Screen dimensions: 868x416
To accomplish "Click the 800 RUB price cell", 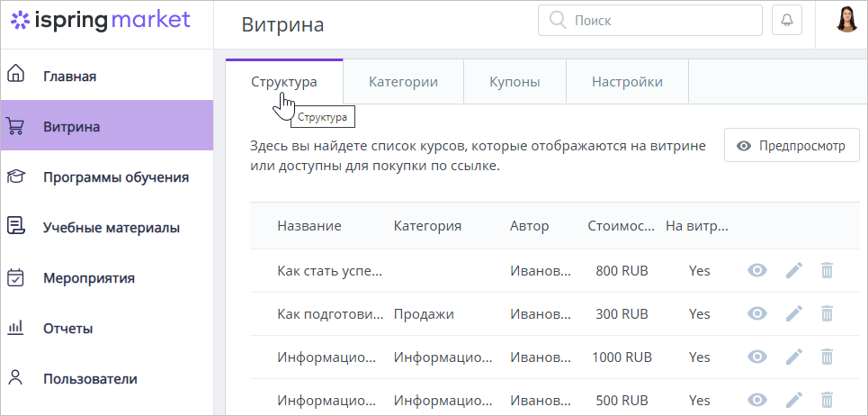I will tap(622, 271).
